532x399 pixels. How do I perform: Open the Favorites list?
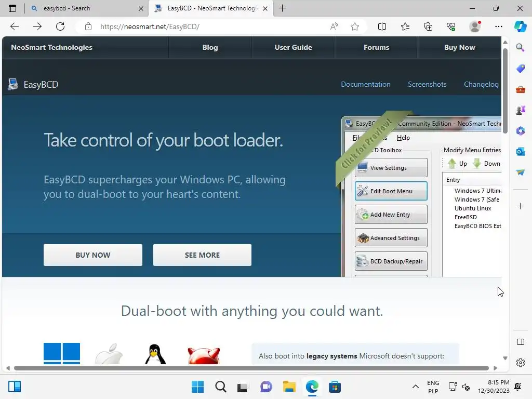405,26
